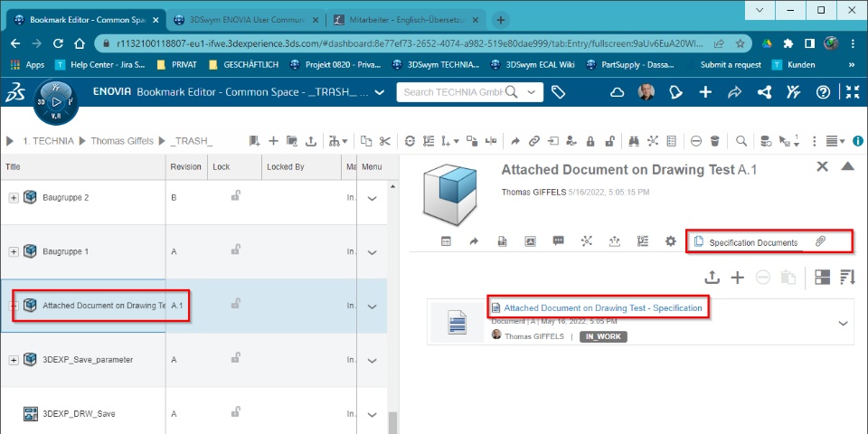The image size is (868, 434).
Task: Close the details panel with the X
Action: point(823,166)
